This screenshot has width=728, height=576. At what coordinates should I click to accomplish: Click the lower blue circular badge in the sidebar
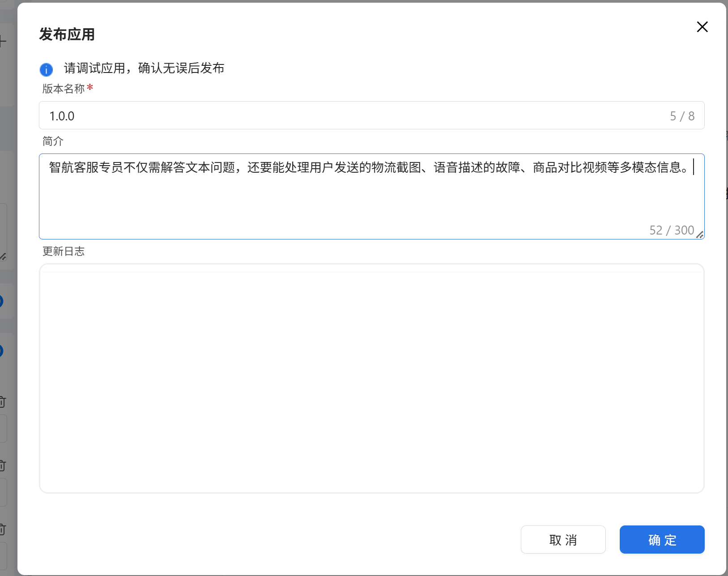click(1, 351)
